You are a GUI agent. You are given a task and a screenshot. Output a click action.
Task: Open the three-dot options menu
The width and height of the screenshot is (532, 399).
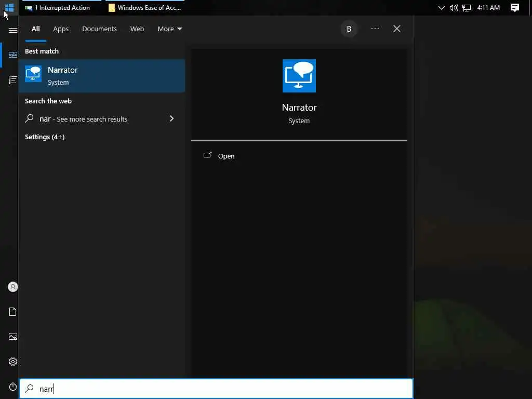coord(375,29)
